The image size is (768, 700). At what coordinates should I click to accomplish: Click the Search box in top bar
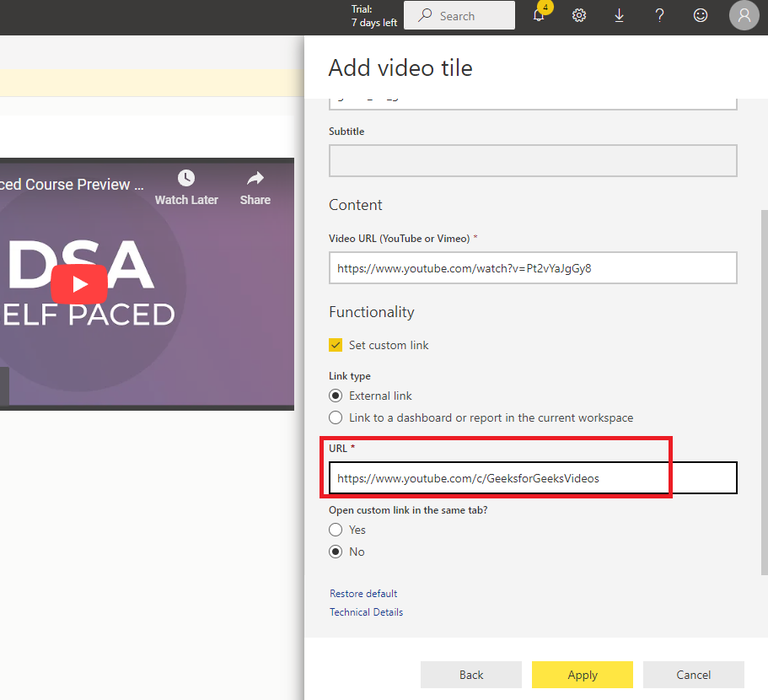coord(459,16)
